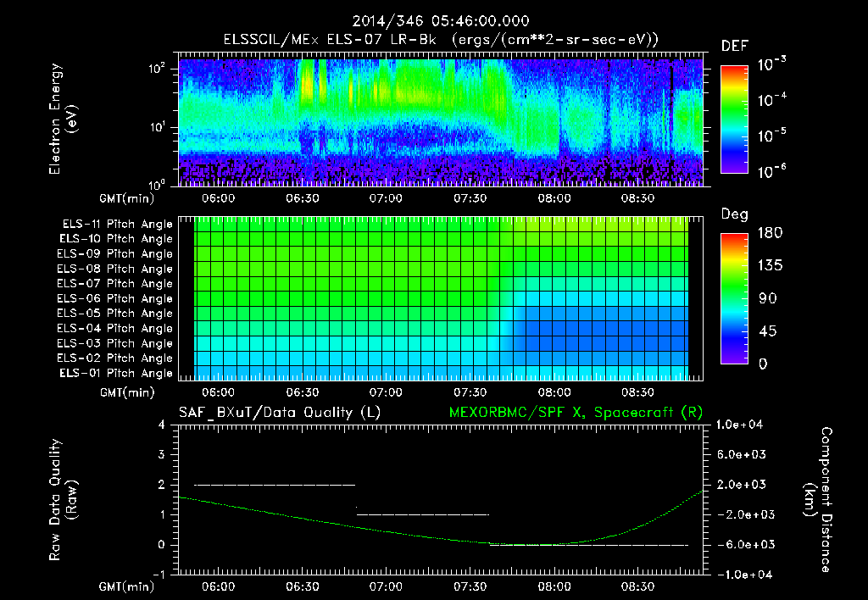This screenshot has height=600, width=868.
Task: Click the ELS-01 Pitch Angle row label
Action: coord(116,374)
